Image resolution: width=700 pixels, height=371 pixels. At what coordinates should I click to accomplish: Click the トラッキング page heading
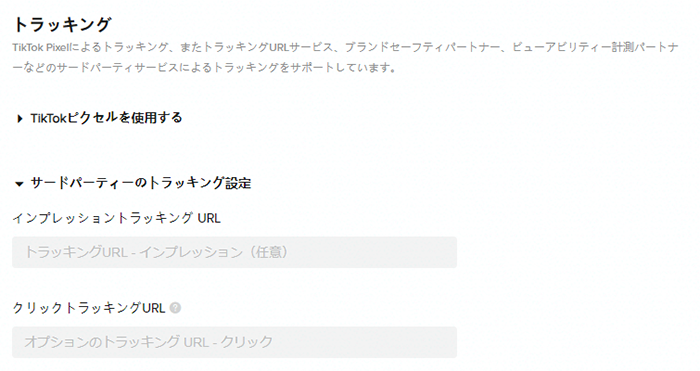tap(62, 25)
